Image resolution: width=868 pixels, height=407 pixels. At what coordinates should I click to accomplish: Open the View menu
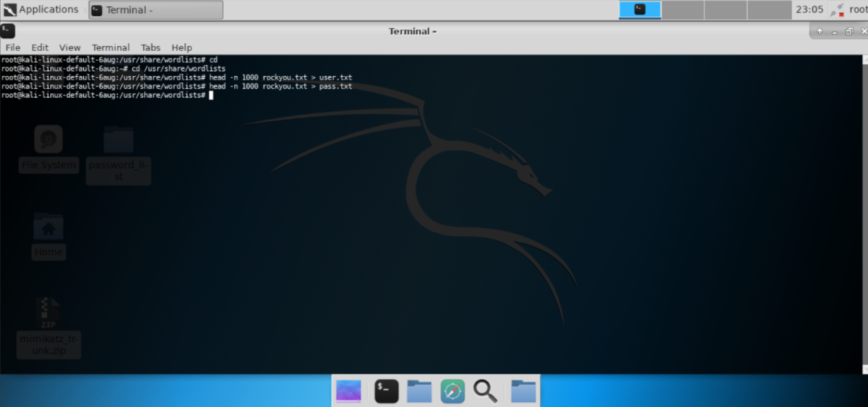coord(69,47)
